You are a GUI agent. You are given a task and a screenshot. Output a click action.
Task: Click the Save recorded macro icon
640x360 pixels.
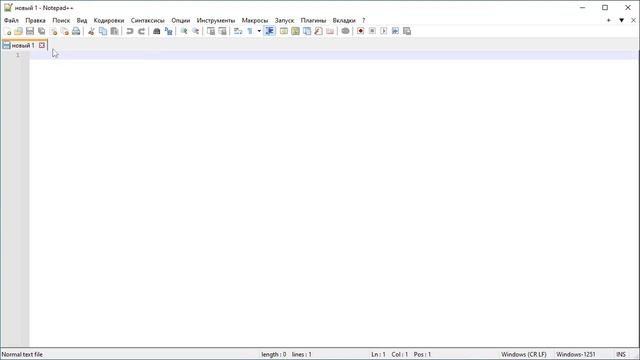407,31
